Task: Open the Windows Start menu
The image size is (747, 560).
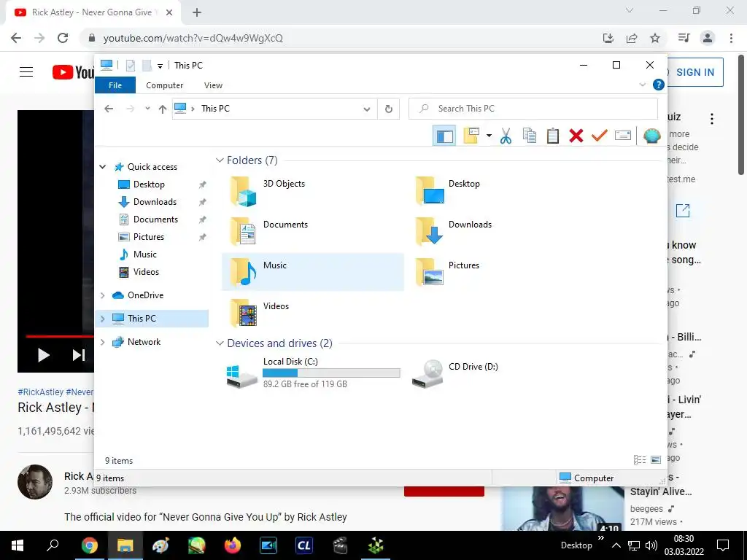Action: 18,545
